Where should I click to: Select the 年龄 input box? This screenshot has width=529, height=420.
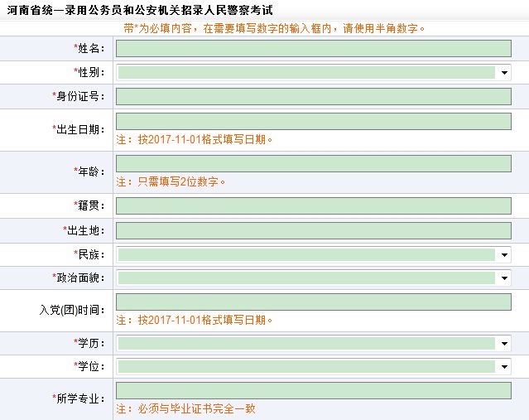[314, 164]
